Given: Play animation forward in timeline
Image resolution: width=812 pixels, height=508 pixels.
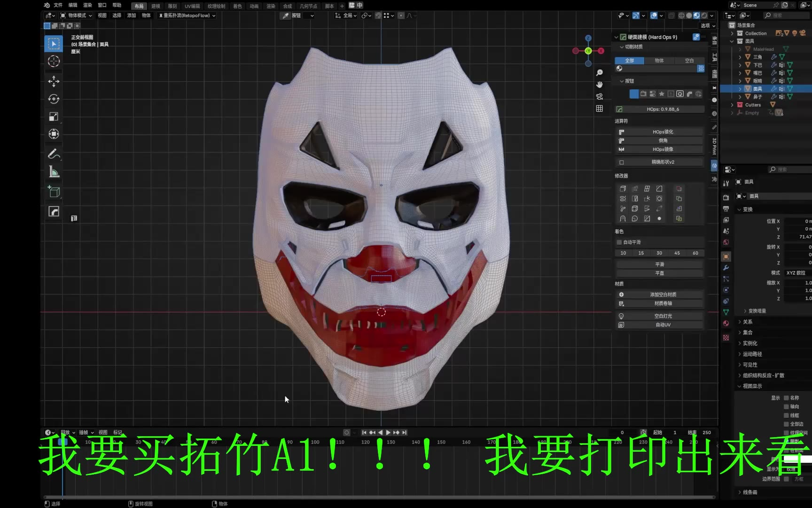Looking at the screenshot, I should [388, 432].
